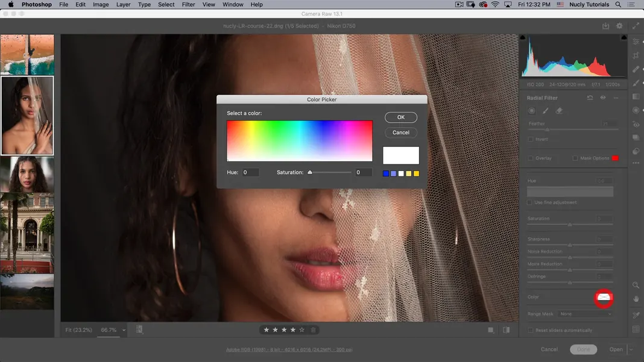Pick the periwinkle preset swatch
This screenshot has height=362, width=644.
[x=394, y=173]
